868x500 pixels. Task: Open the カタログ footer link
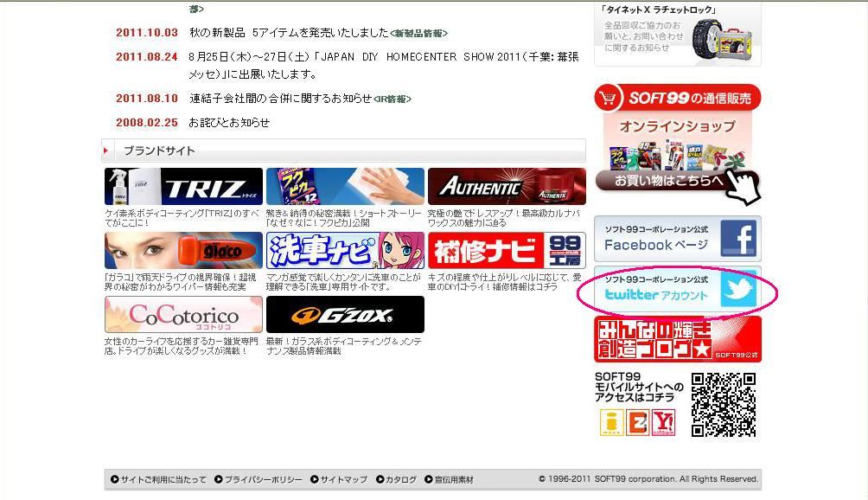pos(396,479)
